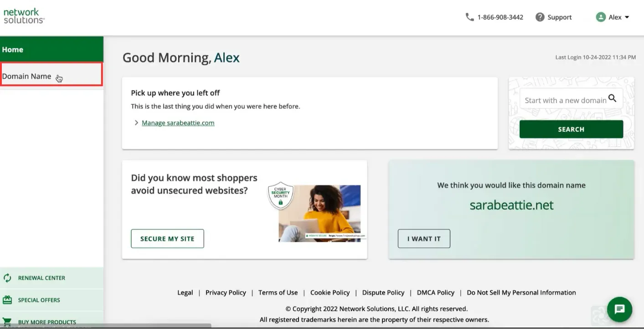The image size is (644, 329).
Task: Click the Manage sarabeattie.com link
Action: point(178,123)
